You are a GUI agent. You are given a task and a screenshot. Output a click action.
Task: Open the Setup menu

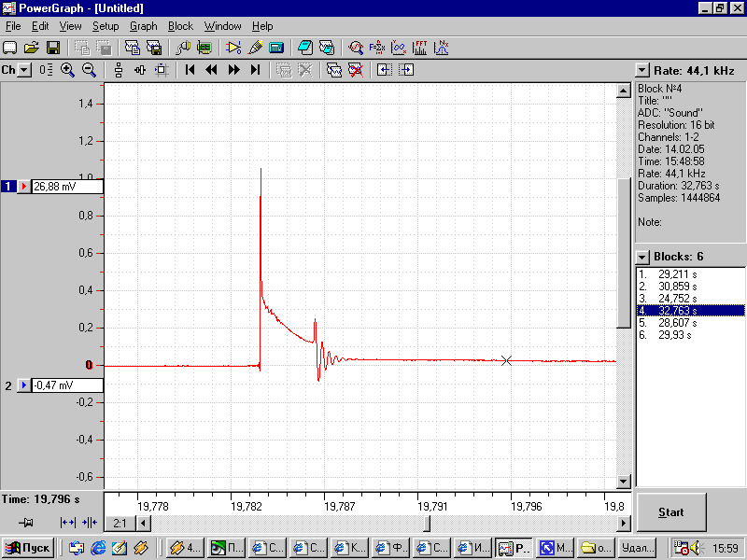[106, 26]
